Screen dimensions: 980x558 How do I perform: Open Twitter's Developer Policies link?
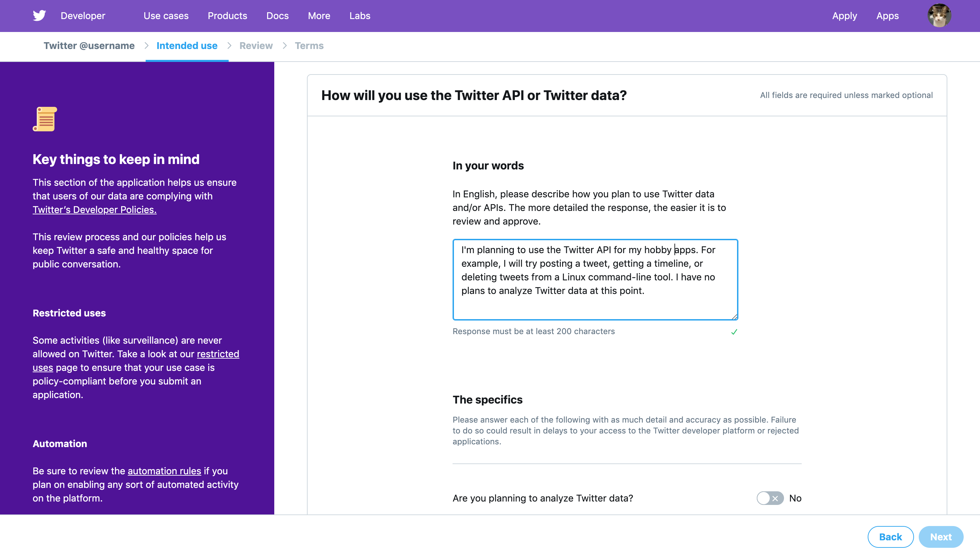(x=94, y=210)
